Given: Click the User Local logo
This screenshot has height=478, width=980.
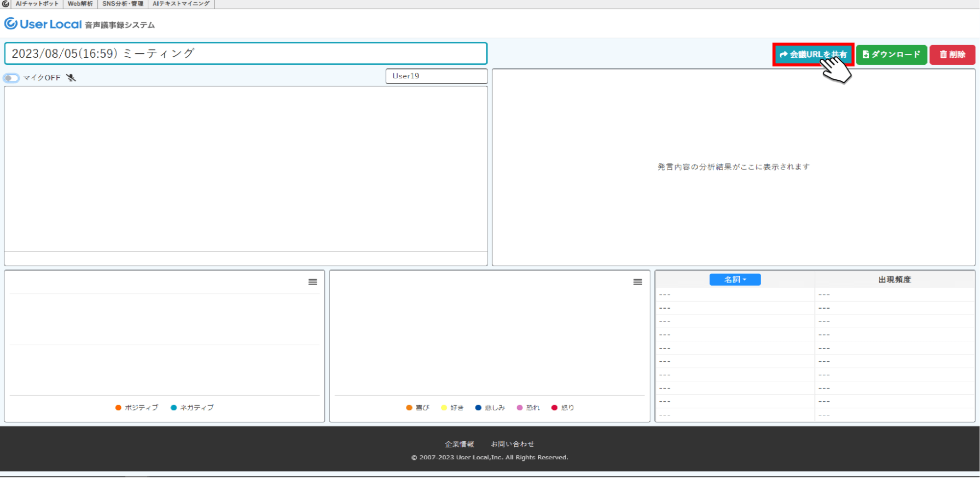Looking at the screenshot, I should tap(43, 24).
